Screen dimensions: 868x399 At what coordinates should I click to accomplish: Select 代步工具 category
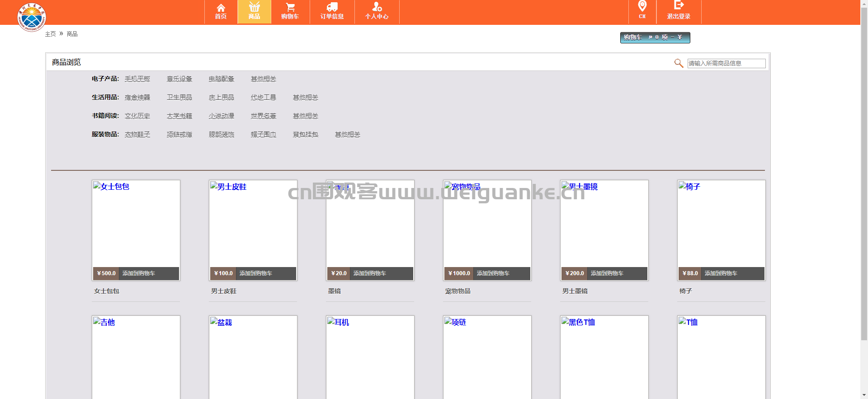tap(264, 97)
